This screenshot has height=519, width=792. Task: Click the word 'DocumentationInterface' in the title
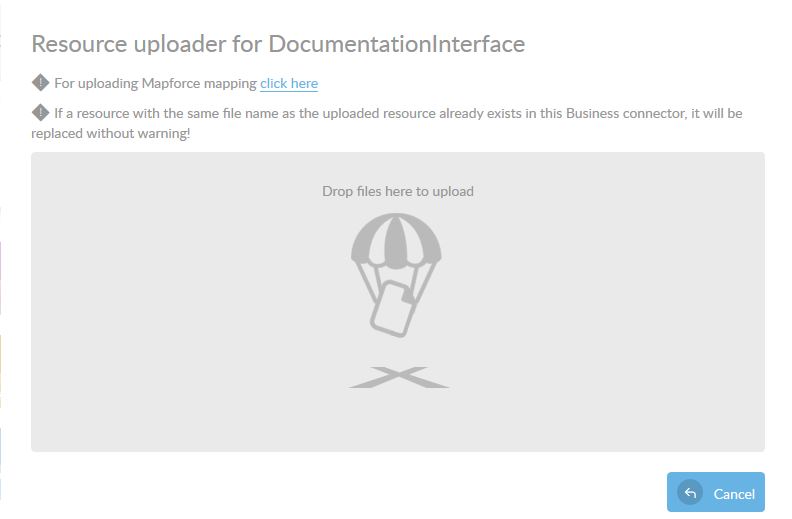pos(397,44)
